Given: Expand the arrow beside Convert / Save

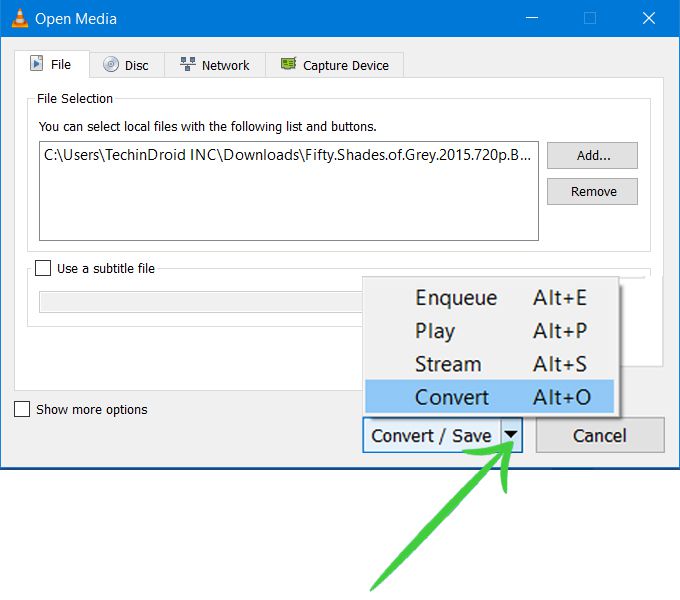Looking at the screenshot, I should tap(511, 435).
